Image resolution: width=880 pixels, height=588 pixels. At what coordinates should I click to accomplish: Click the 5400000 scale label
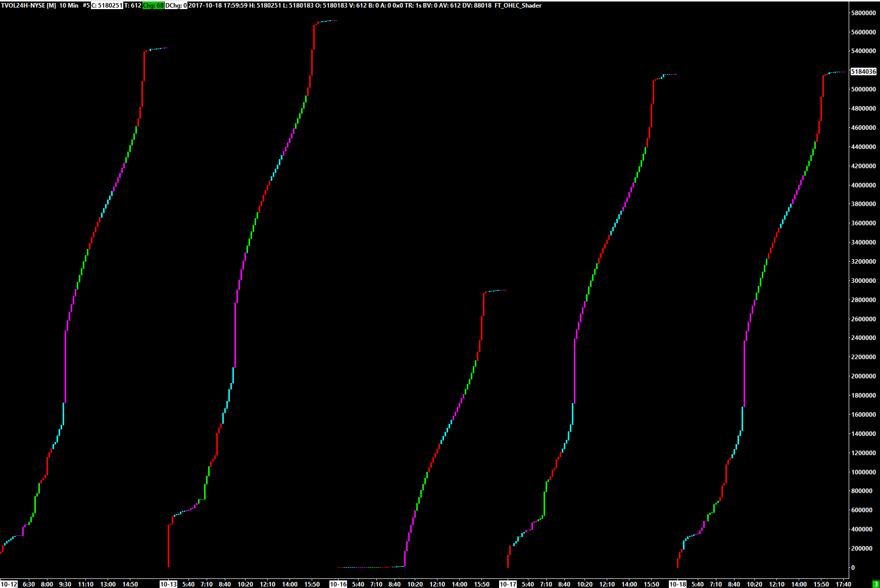pyautogui.click(x=863, y=51)
